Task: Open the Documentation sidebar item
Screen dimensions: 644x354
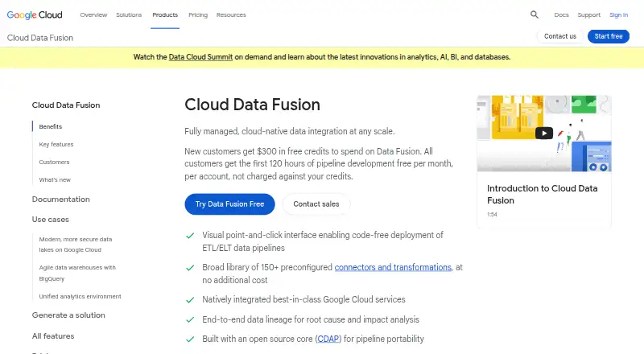Action: point(61,200)
